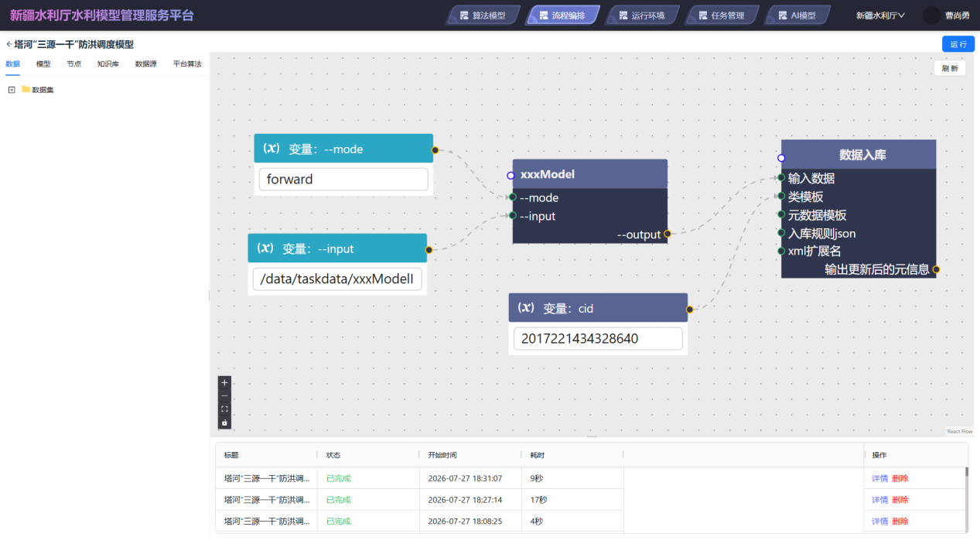This screenshot has height=544, width=980.
Task: Switch to the 模型 side panel tab
Action: click(43, 64)
